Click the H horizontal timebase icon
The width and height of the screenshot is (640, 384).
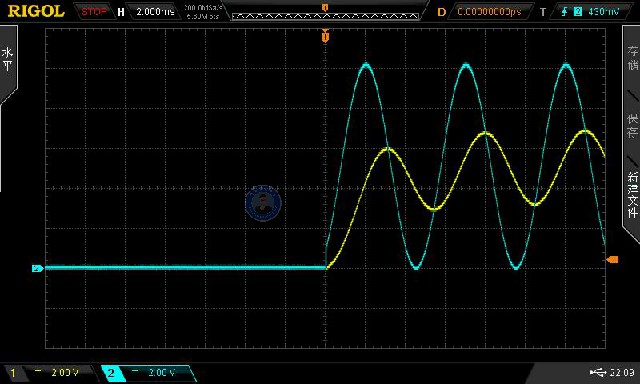click(121, 12)
